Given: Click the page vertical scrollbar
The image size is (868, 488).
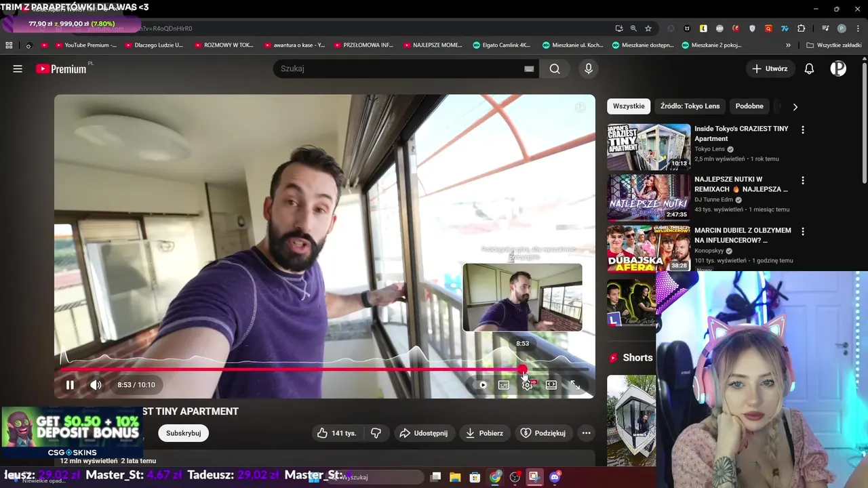Looking at the screenshot, I should [864, 122].
